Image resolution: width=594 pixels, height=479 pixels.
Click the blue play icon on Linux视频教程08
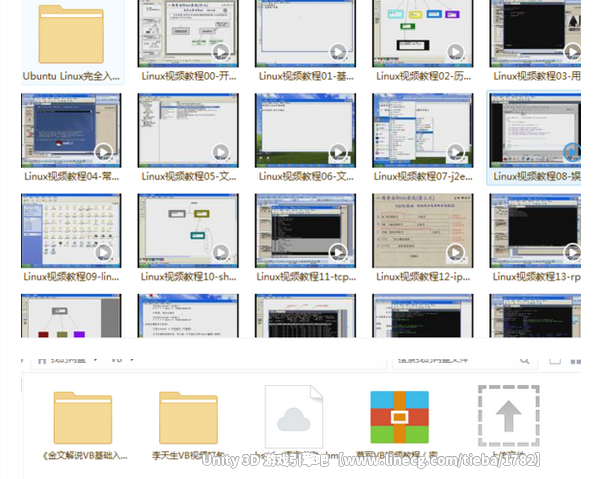point(572,152)
